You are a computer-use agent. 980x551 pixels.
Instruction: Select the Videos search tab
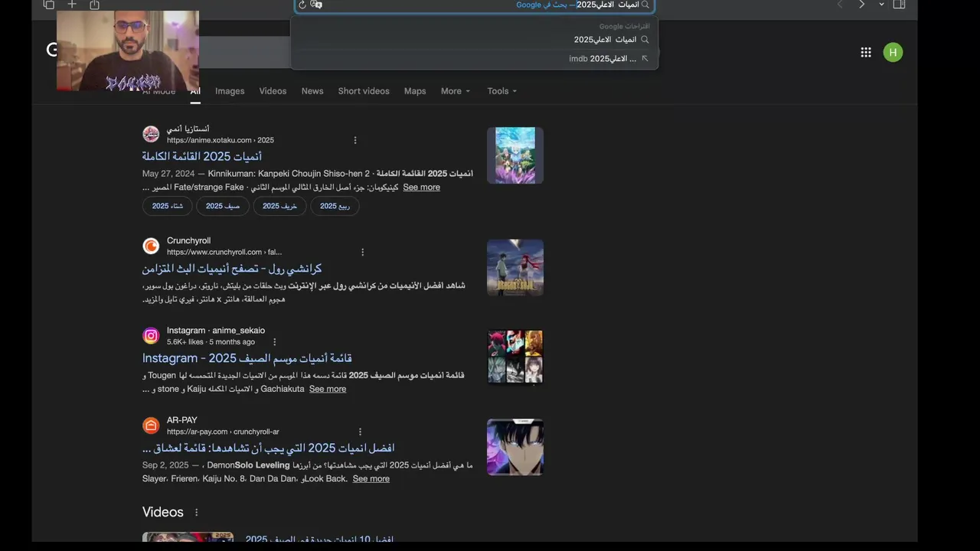tap(273, 91)
